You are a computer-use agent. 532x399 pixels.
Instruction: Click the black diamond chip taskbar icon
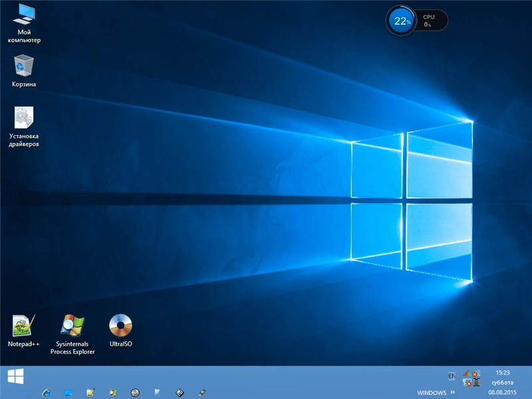tap(180, 392)
